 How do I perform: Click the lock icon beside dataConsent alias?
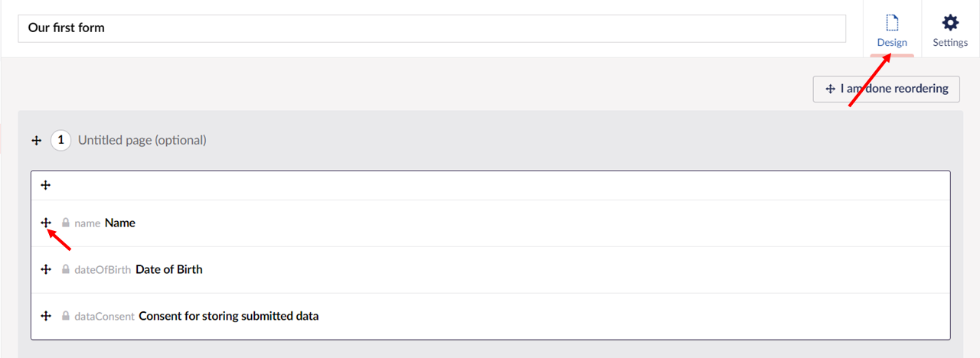(66, 316)
